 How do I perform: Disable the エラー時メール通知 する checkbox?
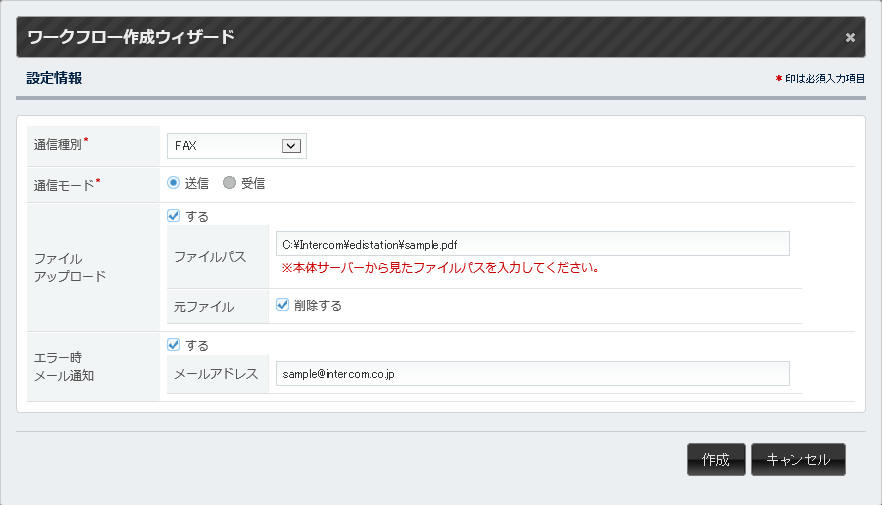(x=174, y=345)
